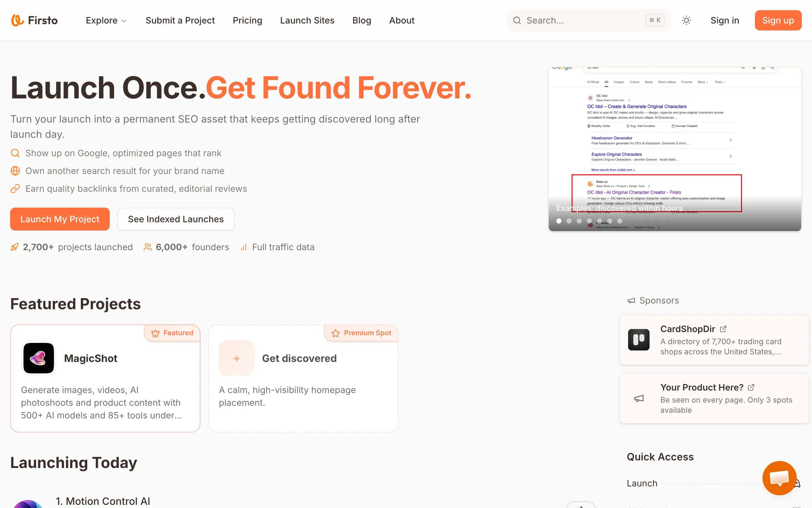Screen dimensions: 812x508
Task: Open the About page
Action: pyautogui.click(x=402, y=21)
